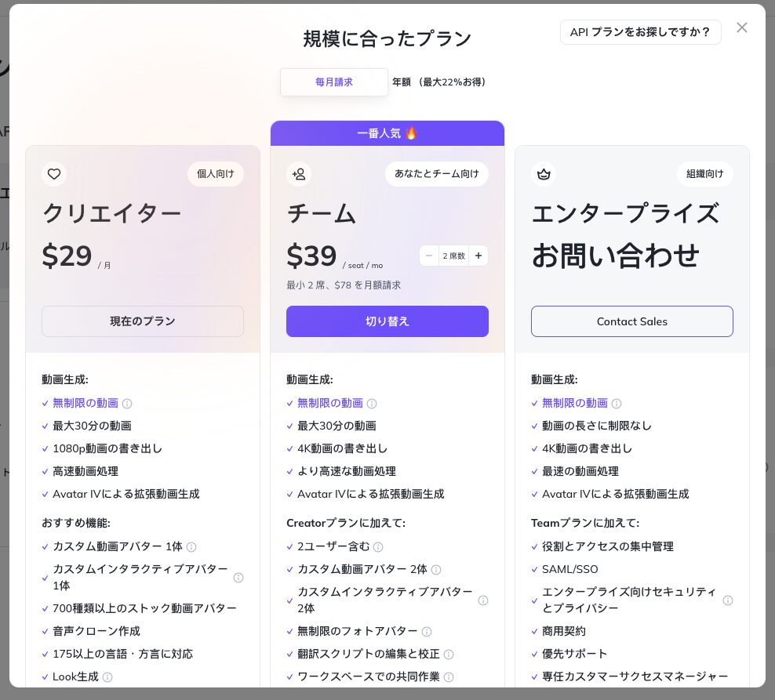Click the crown icon on the Enterprise plan card
Screen dimensions: 775x700
click(544, 174)
